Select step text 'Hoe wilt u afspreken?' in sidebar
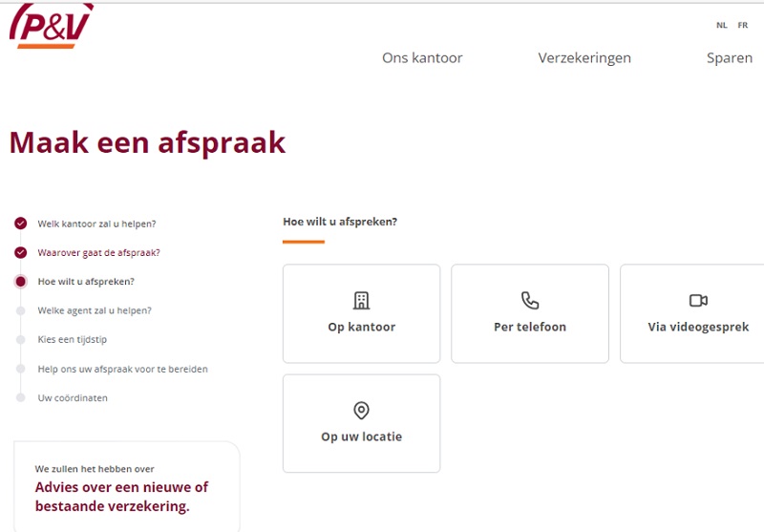The height and width of the screenshot is (532, 764). [86, 282]
